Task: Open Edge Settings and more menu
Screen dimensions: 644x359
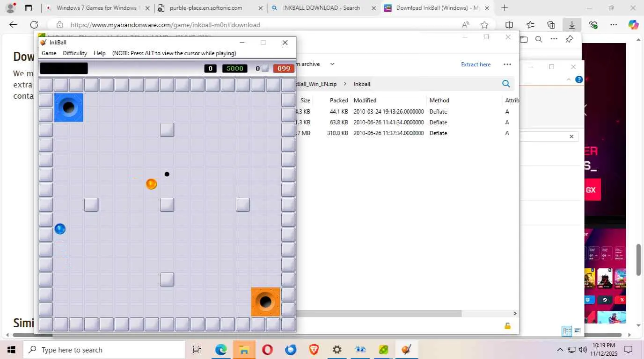Action: (x=614, y=25)
